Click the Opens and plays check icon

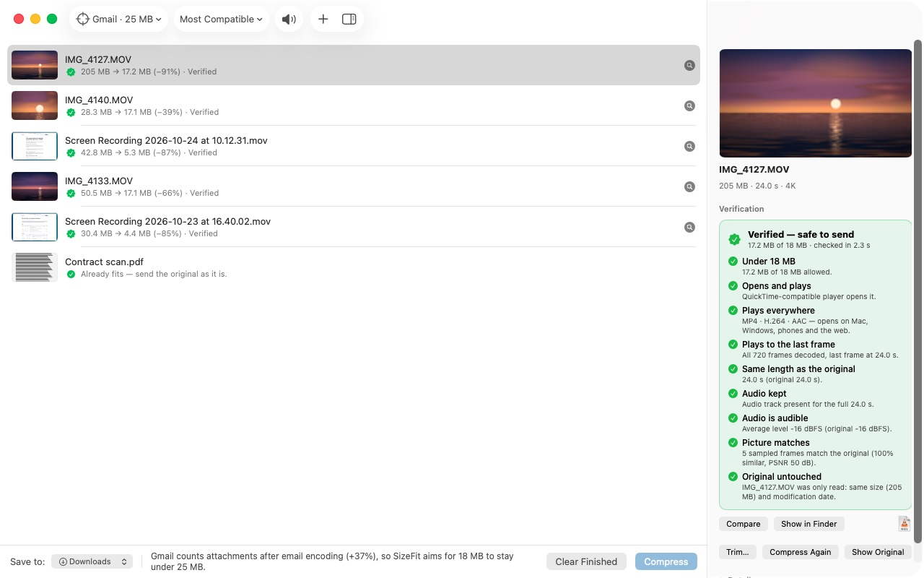[733, 286]
